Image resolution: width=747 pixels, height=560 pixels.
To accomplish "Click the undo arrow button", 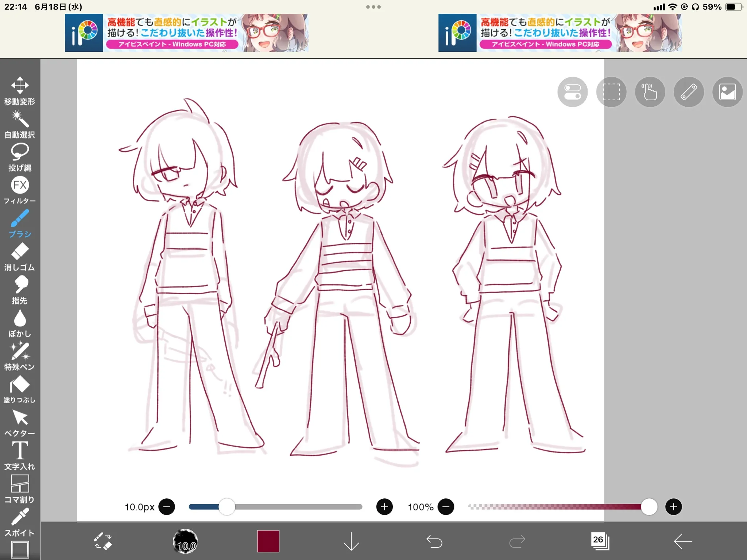I will (434, 541).
